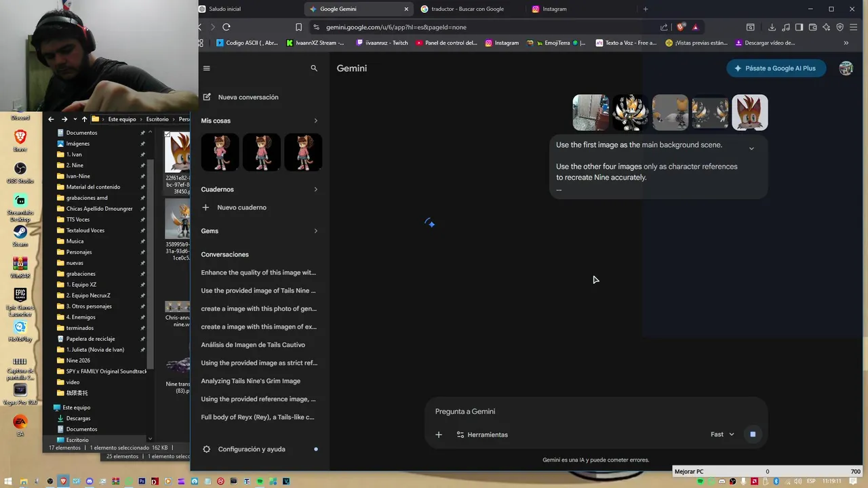Open the Herramientas tools menu

482,434
